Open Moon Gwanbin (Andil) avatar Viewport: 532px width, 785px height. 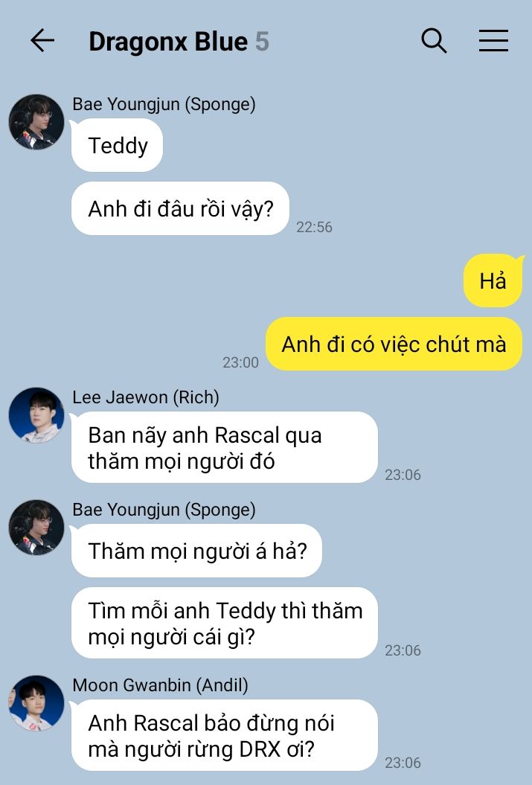pos(36,703)
